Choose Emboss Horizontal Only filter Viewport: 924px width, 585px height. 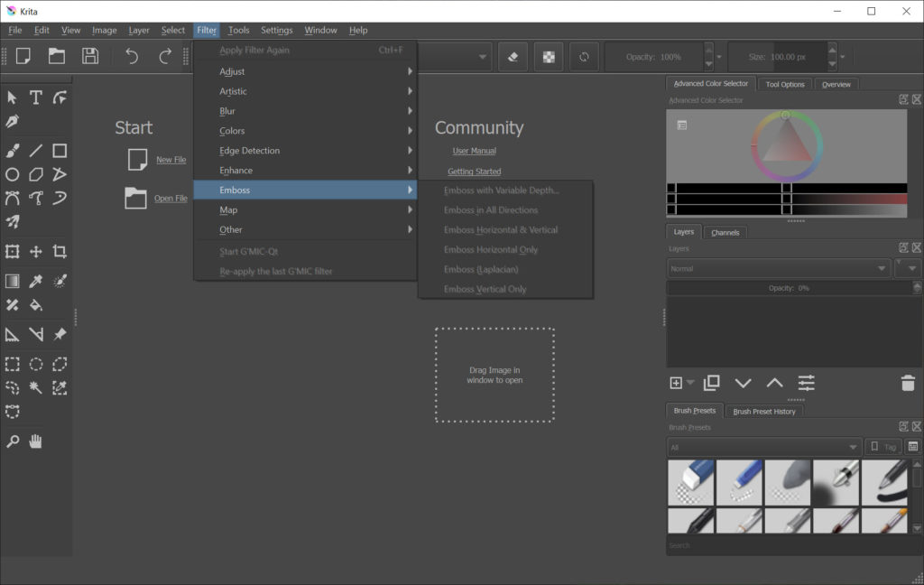(505, 249)
